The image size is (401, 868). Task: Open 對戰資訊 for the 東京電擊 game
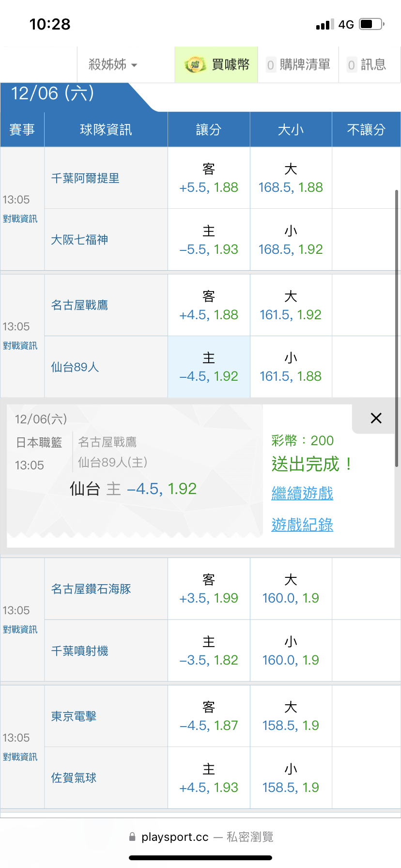(x=20, y=757)
